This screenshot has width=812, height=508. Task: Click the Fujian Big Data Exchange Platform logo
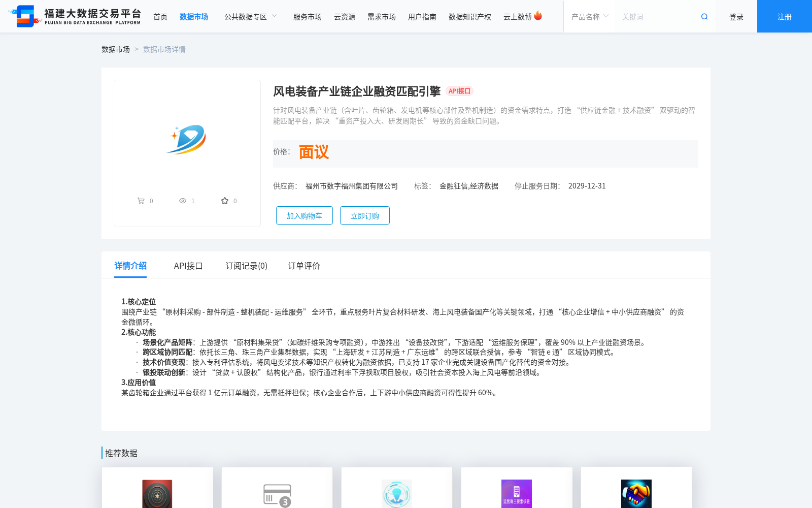[x=75, y=16]
